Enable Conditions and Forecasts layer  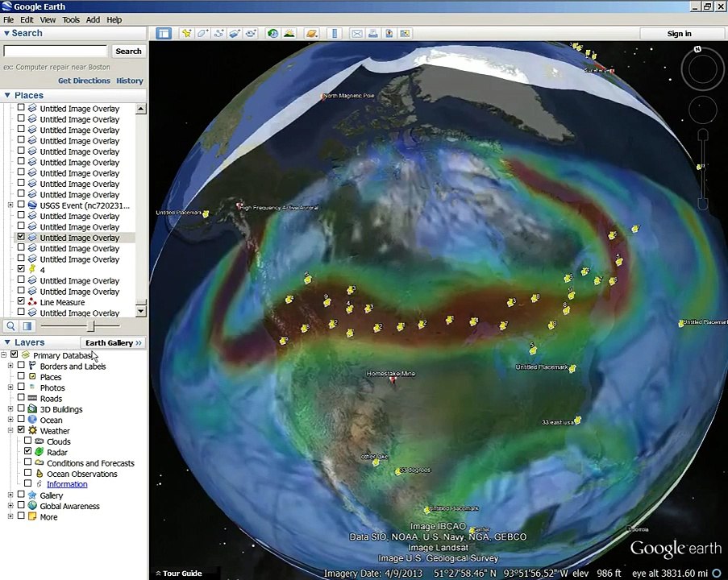[28, 462]
